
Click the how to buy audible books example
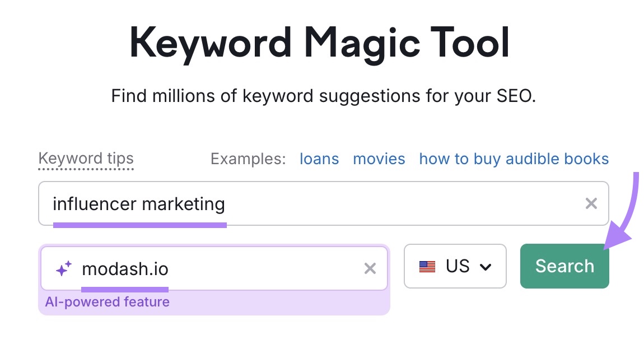click(513, 159)
